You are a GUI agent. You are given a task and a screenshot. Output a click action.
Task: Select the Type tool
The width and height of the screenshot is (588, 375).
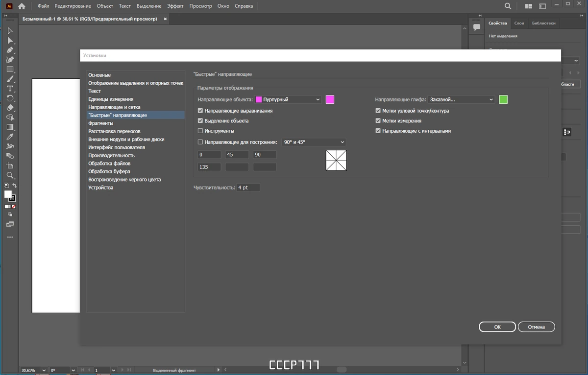point(10,89)
